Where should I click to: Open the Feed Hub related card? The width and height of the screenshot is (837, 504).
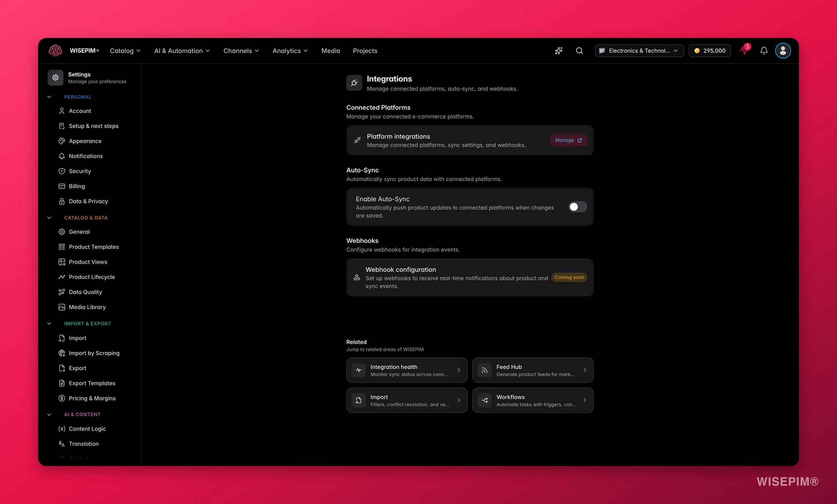coord(533,370)
